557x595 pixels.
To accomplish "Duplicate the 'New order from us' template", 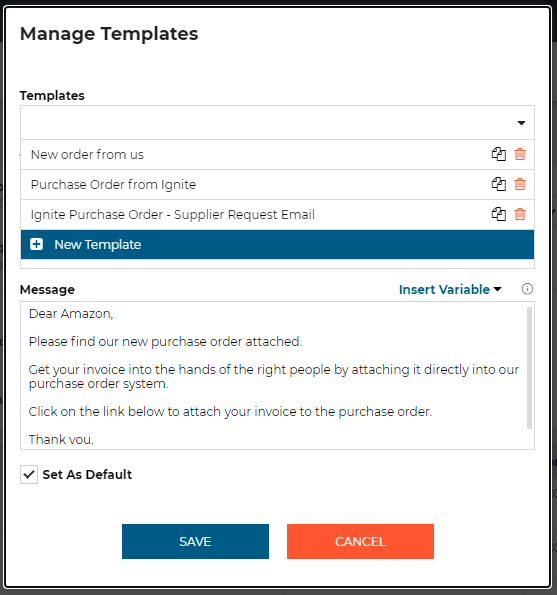I will tap(499, 154).
